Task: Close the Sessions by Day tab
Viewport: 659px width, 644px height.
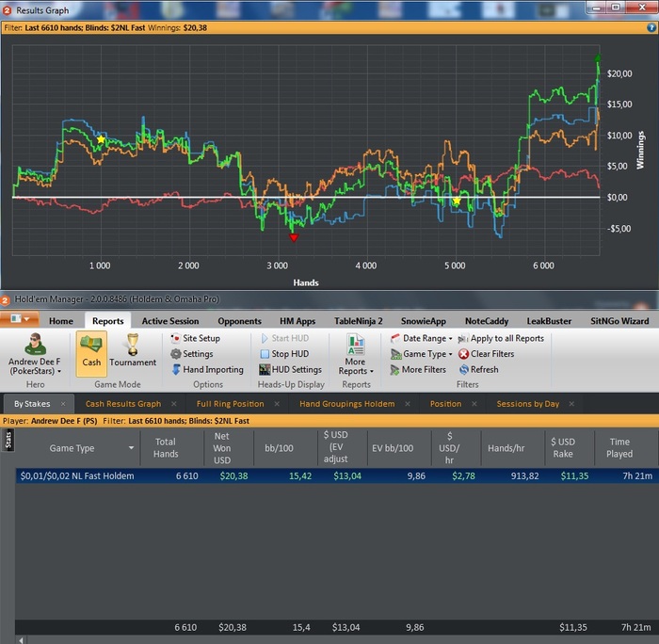Action: [x=571, y=404]
